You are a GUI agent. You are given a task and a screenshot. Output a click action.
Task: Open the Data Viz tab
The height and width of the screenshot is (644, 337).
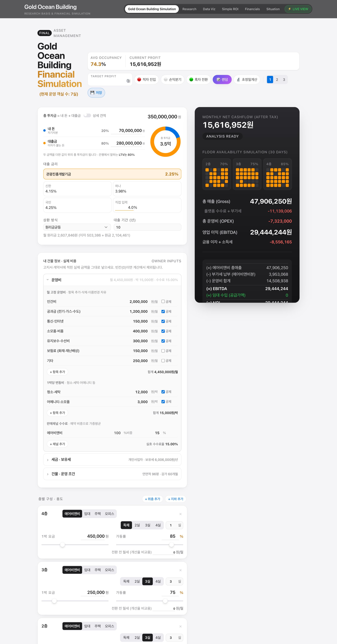tap(209, 9)
